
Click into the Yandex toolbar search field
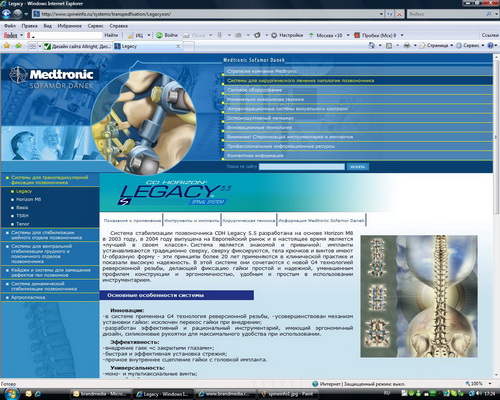pos(65,35)
